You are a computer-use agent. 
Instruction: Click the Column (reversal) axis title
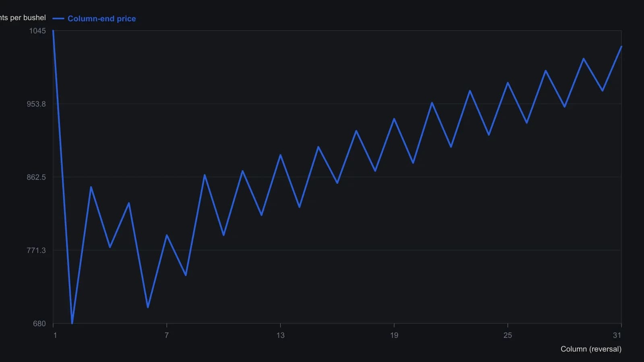tap(591, 349)
